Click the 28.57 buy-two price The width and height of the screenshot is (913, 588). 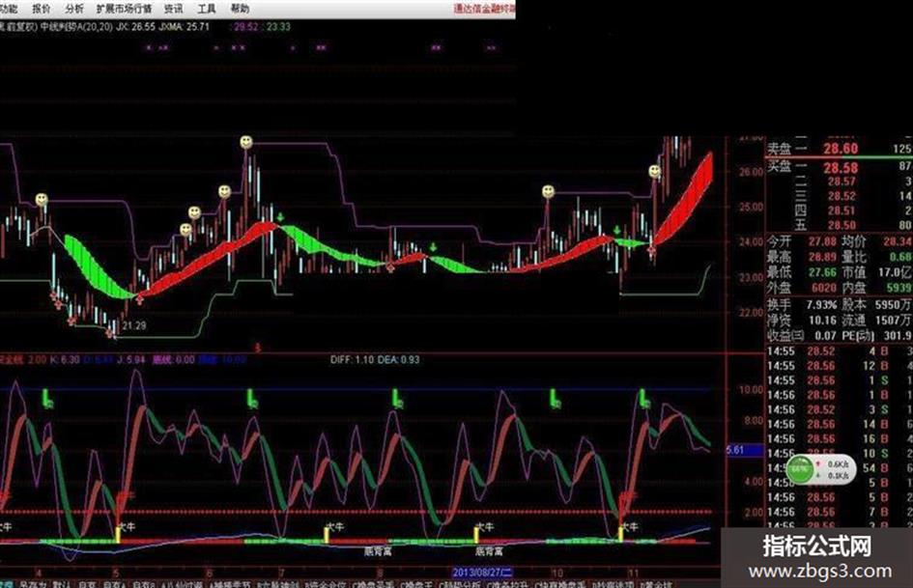pos(842,182)
